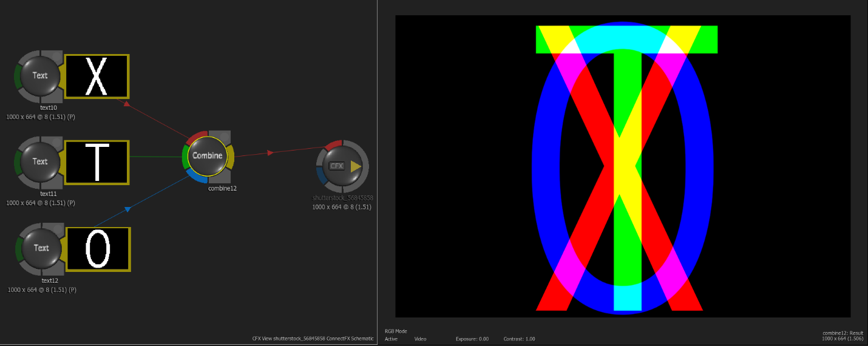This screenshot has height=346, width=868.
Task: Click the X thumbnail of text10
Action: (97, 76)
